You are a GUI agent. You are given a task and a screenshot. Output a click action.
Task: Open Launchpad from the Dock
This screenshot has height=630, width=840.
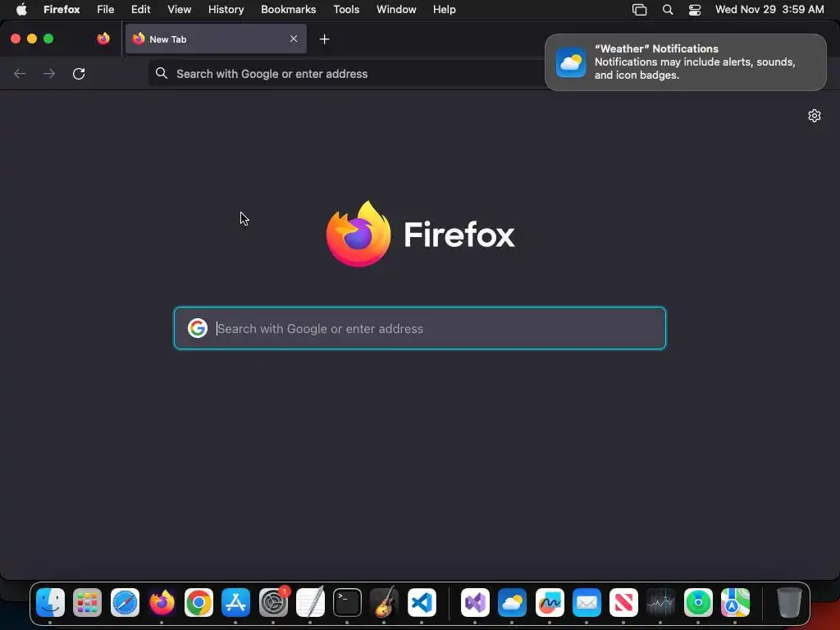tap(87, 603)
